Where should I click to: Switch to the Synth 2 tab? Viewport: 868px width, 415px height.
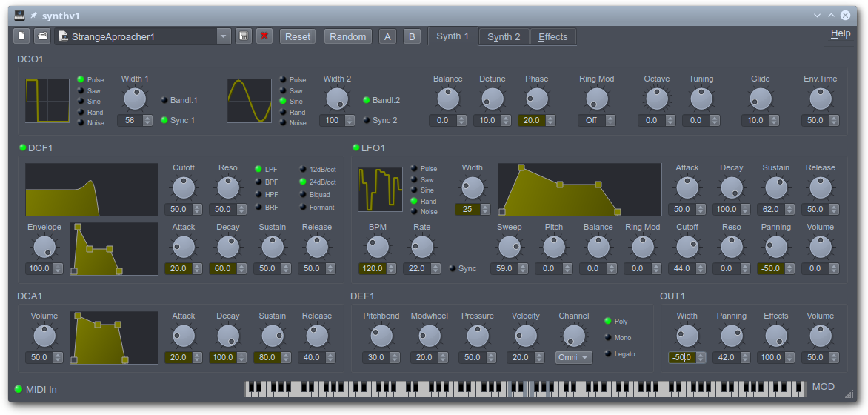click(x=504, y=36)
